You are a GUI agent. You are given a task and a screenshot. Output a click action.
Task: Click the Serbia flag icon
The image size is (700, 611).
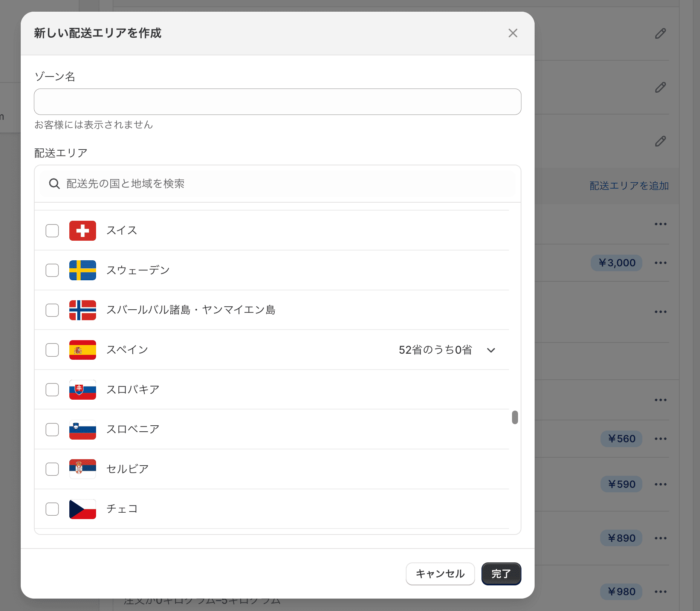[83, 469]
